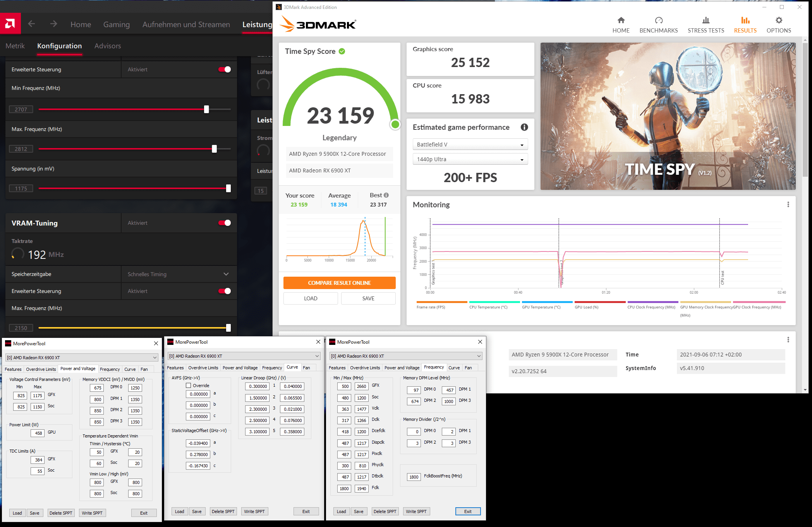Open the Battlefield V game dropdown

(x=470, y=145)
